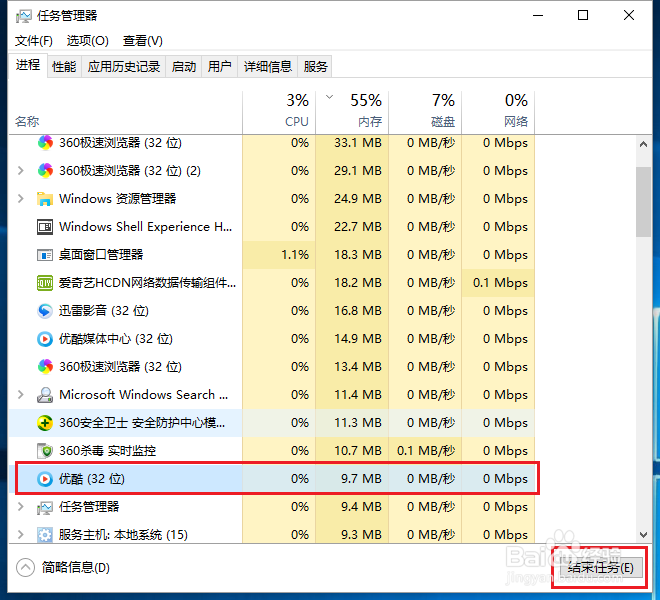Click the 优酷 (32 位) play icon
This screenshot has width=660, height=600.
[45, 479]
